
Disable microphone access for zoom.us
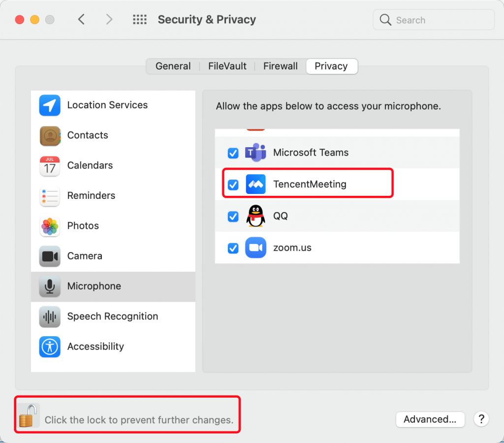point(233,248)
